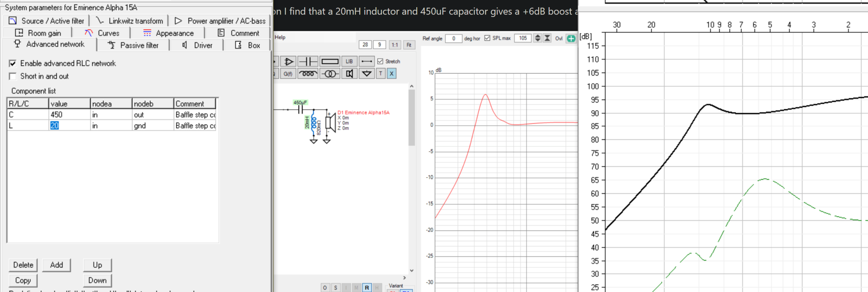Click the 'gnd' nodeb cell

click(x=153, y=126)
